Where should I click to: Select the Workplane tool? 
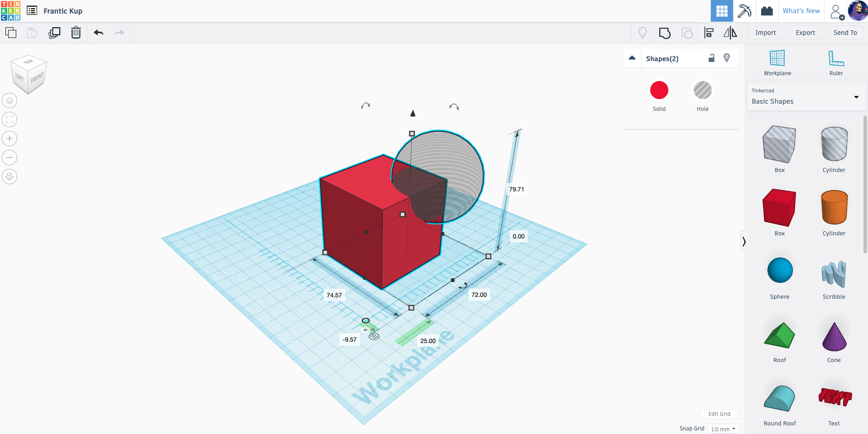tap(777, 62)
